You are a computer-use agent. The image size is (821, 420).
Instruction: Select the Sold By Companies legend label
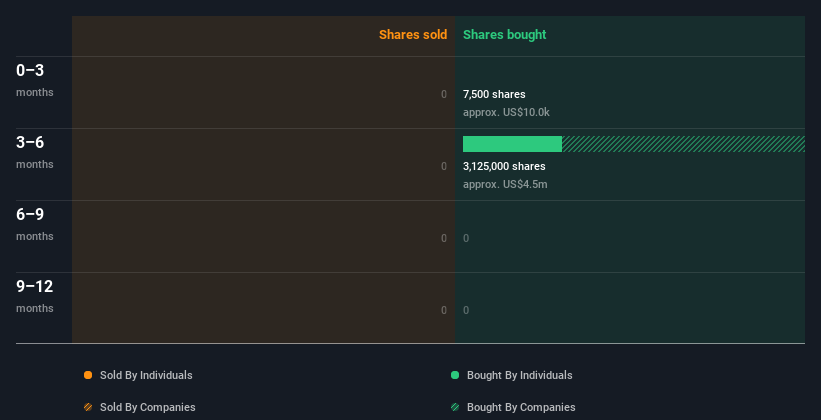pos(148,407)
